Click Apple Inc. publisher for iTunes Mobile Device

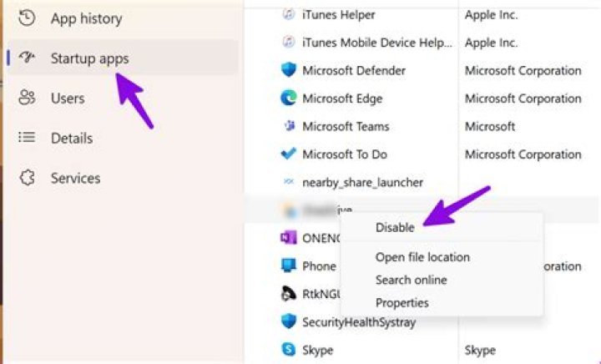click(492, 43)
